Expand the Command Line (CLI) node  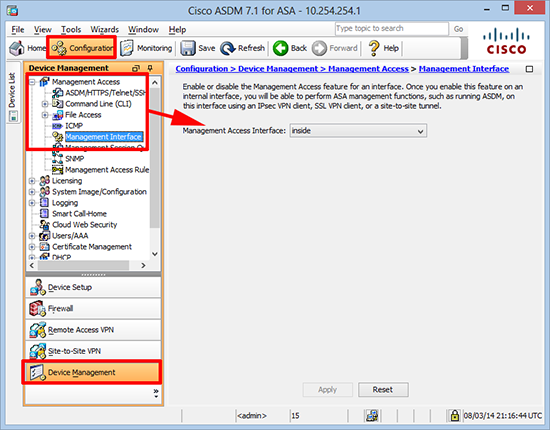[45, 104]
